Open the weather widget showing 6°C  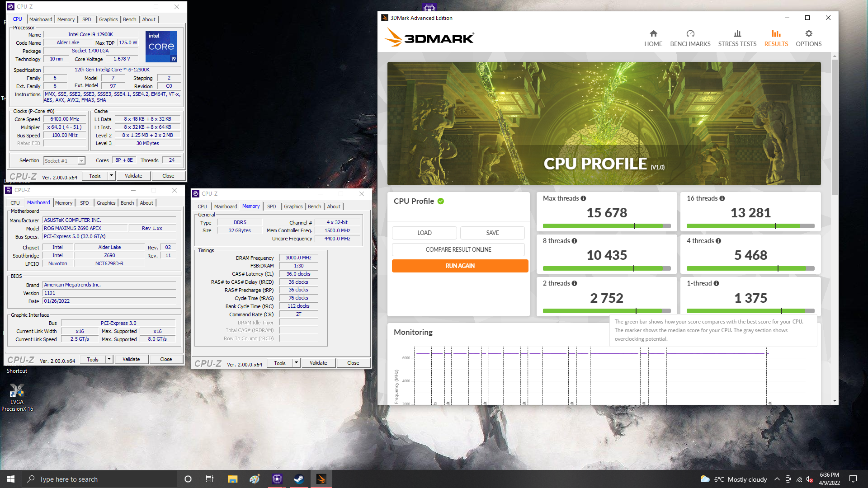[734, 479]
